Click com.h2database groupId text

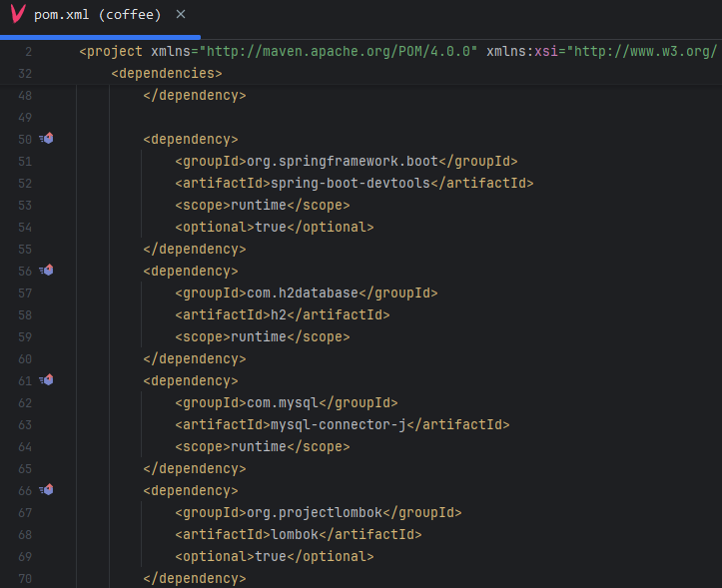point(303,293)
